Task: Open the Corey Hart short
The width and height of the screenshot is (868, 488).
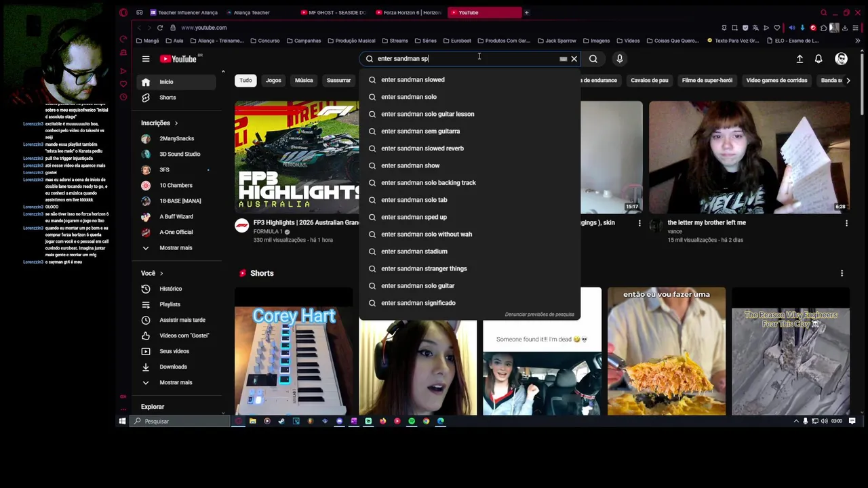Action: [x=294, y=351]
